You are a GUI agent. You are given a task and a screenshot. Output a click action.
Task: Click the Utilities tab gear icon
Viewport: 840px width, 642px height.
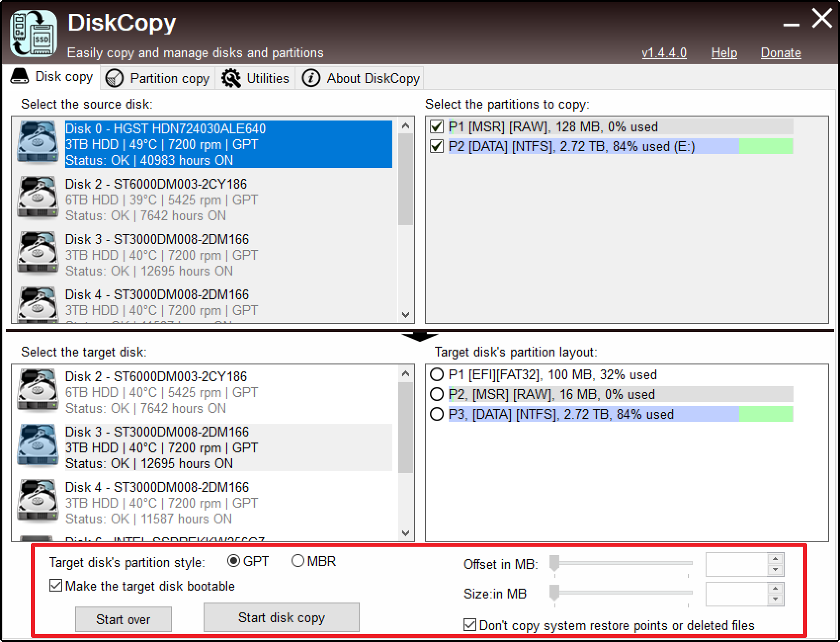pos(231,78)
